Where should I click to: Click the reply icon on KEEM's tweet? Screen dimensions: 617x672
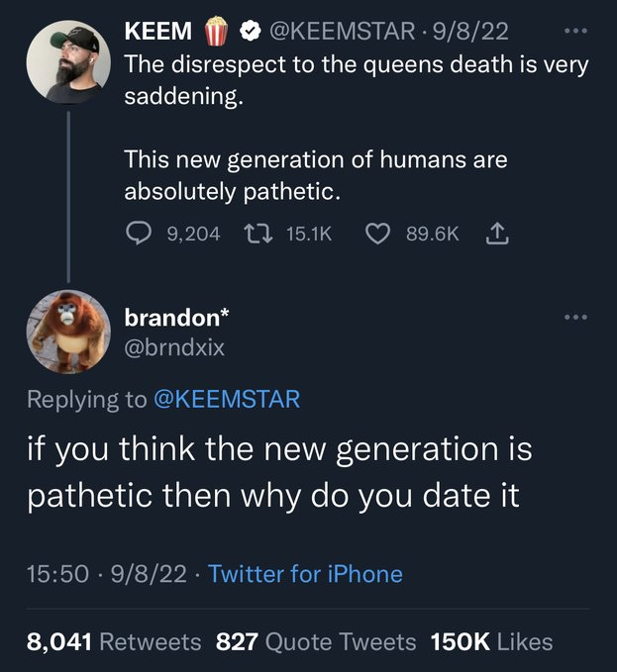click(x=136, y=233)
